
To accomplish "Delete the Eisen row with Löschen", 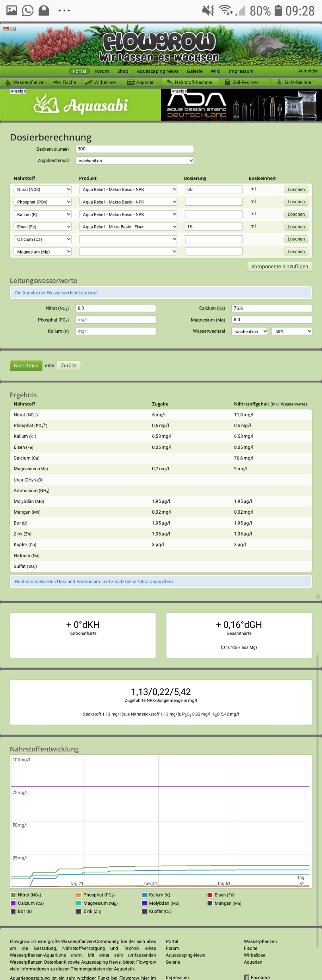I will click(x=296, y=227).
